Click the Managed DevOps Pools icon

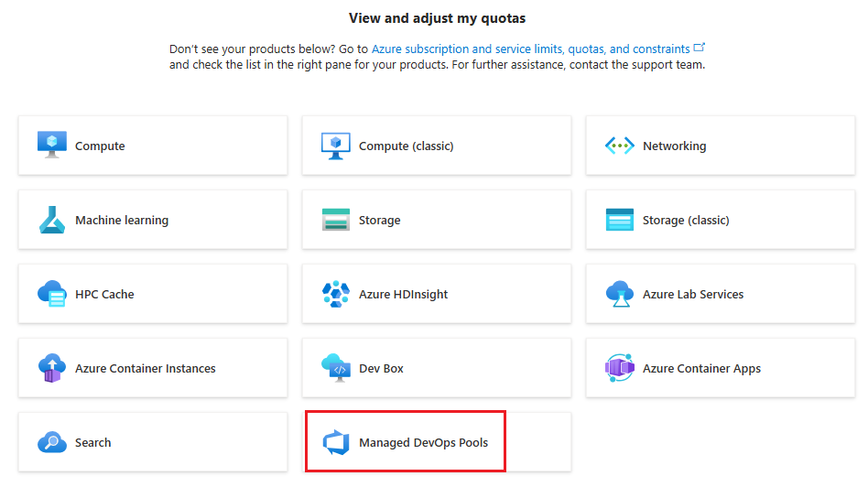336,442
